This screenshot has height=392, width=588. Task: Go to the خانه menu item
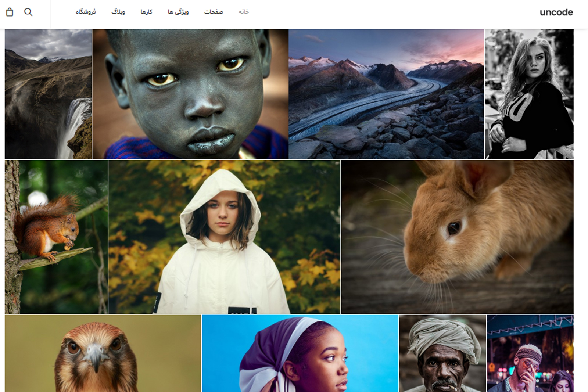244,12
